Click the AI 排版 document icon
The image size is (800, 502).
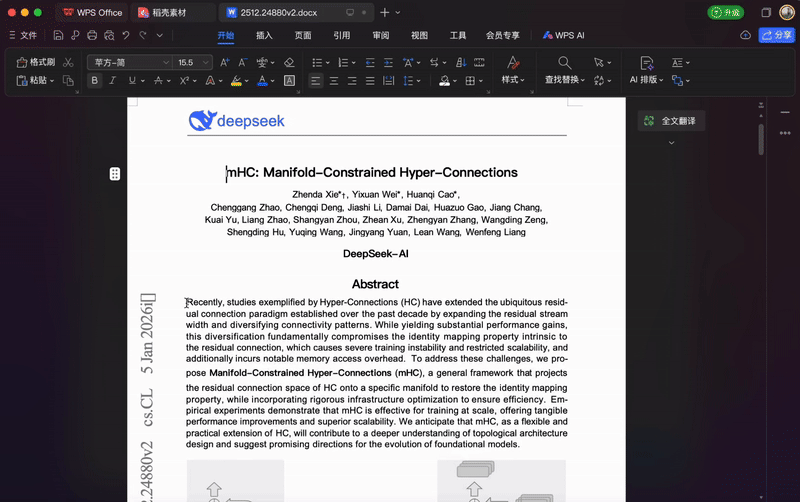[646, 63]
